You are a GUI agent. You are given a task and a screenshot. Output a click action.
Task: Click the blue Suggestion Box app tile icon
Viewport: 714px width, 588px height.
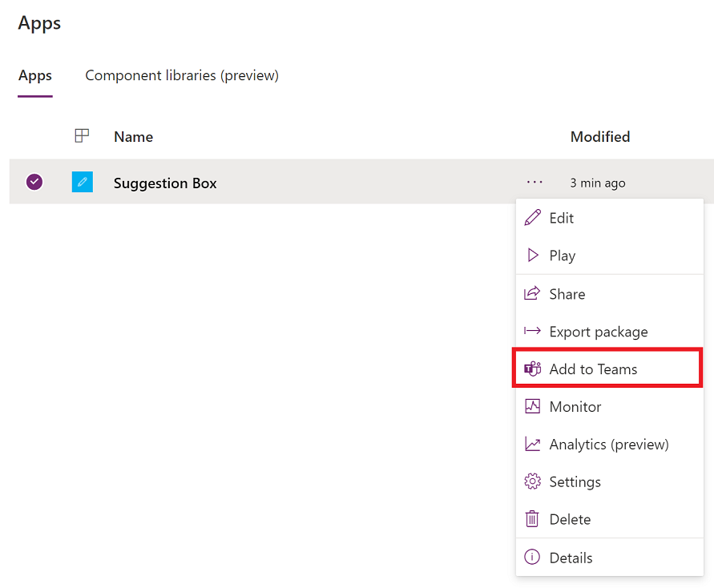(x=82, y=183)
